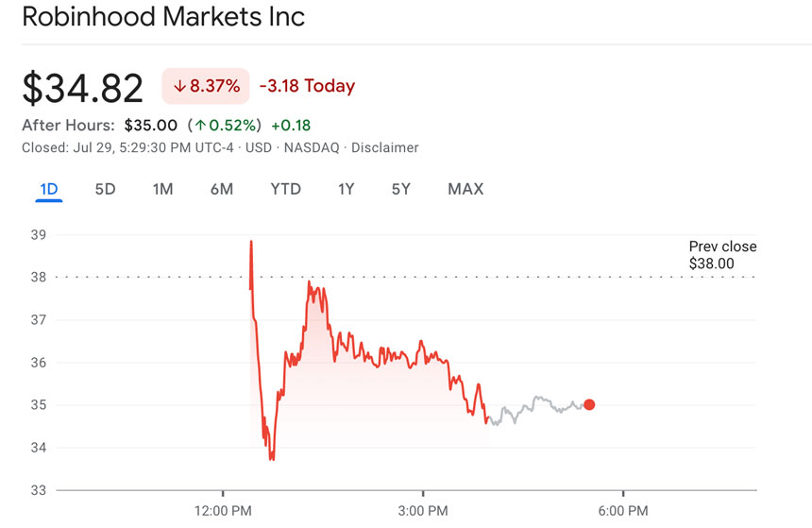Click the 3:00 PM time label
Viewport: 812px width, 528px height.
(423, 511)
